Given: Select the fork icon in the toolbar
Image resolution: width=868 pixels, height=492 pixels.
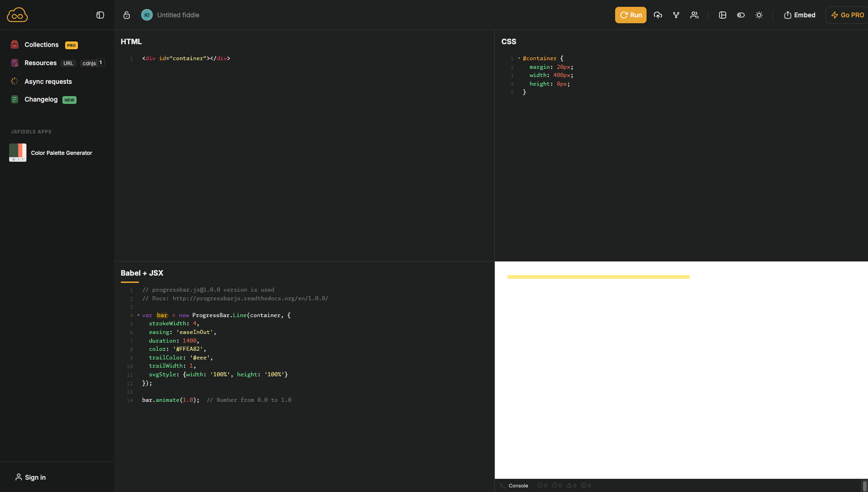Looking at the screenshot, I should tap(675, 15).
